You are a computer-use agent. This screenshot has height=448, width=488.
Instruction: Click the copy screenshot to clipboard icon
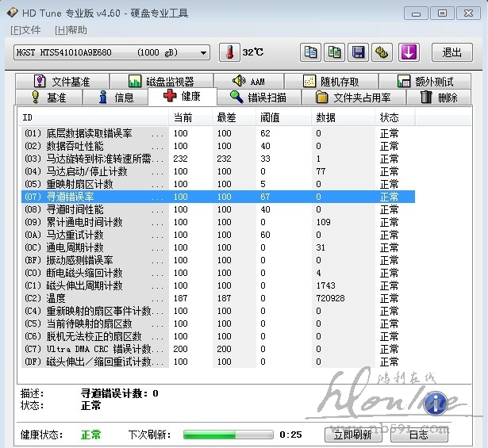pos(334,52)
